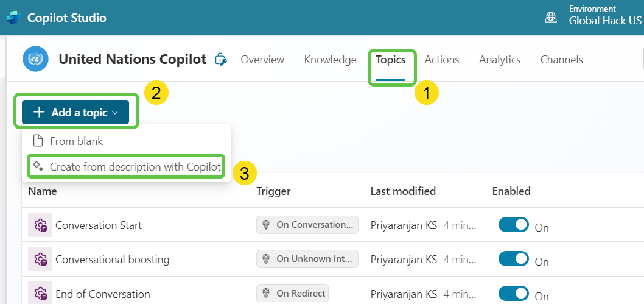The image size is (644, 304).
Task: Click the sparkle icon for Copilot creation
Action: [x=38, y=166]
